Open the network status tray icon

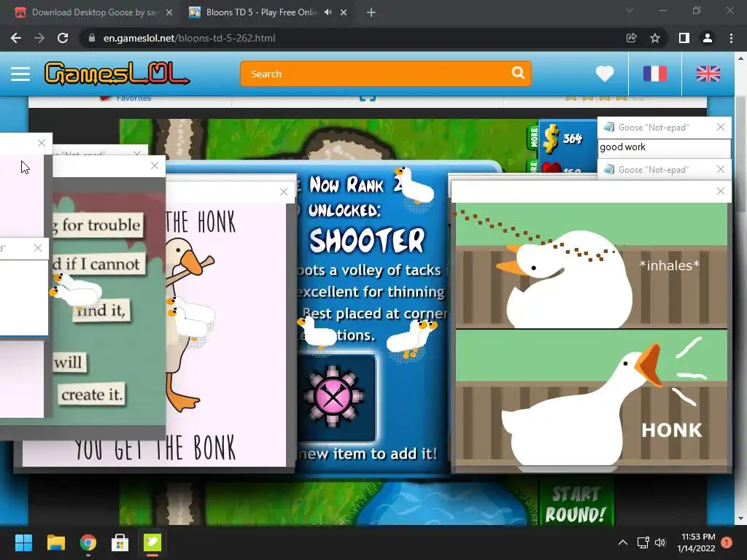[x=643, y=542]
